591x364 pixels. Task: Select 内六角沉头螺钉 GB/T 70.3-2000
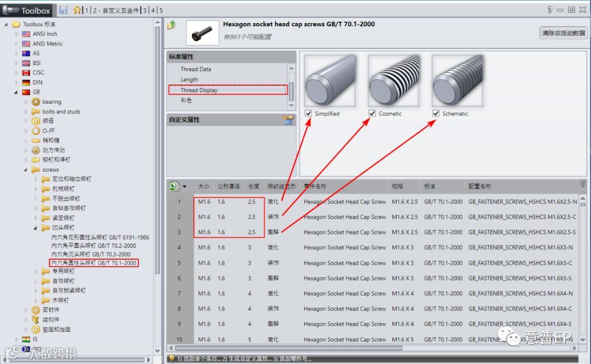pyautogui.click(x=91, y=255)
